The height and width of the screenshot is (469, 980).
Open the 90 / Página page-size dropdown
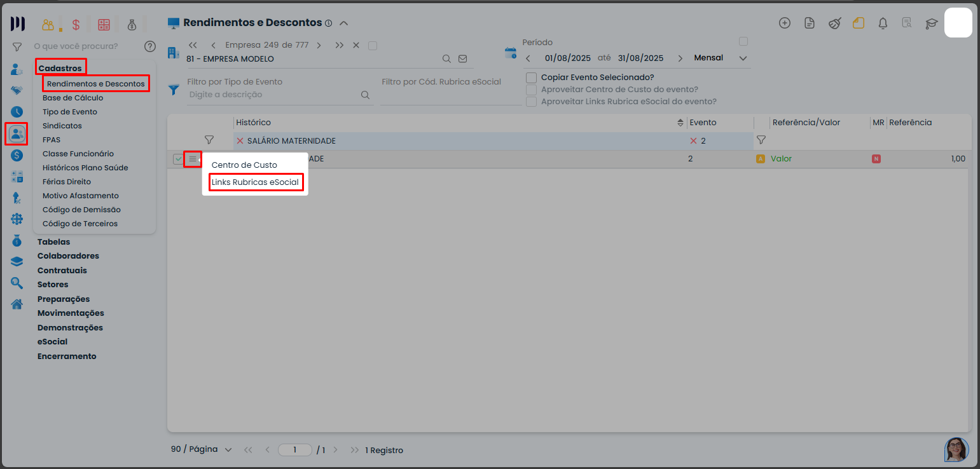(201, 449)
